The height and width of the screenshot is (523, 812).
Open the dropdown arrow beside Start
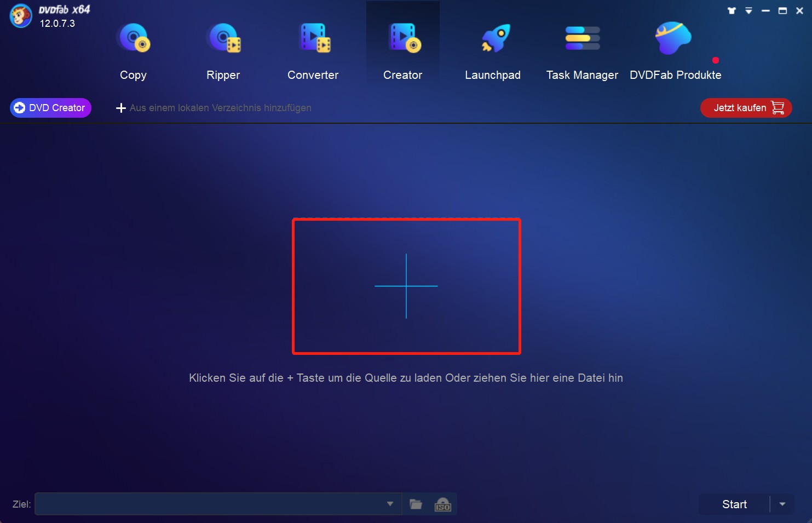coord(782,504)
